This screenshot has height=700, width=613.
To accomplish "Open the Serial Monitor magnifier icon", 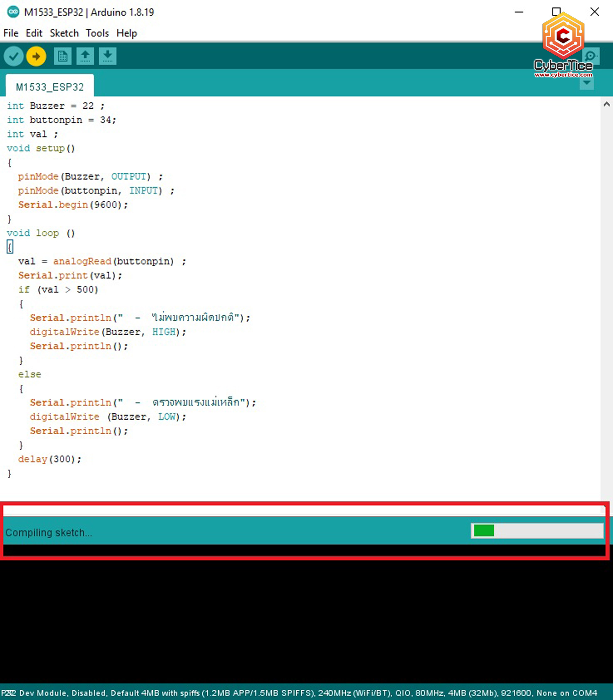I will (x=591, y=56).
